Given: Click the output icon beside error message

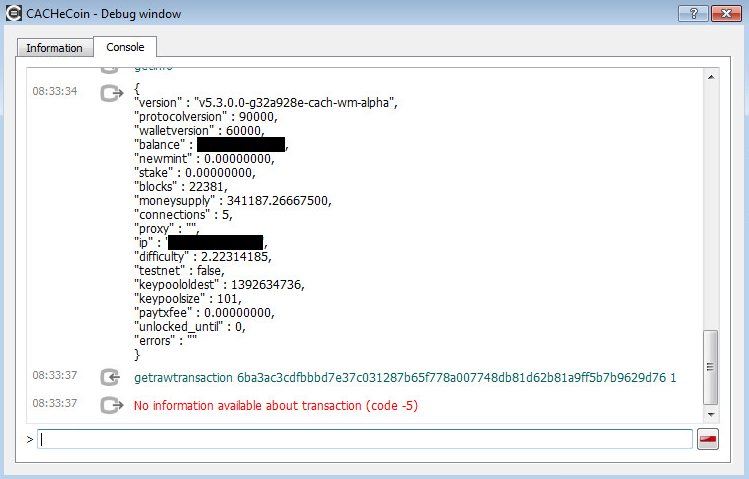Looking at the screenshot, I should click(111, 405).
